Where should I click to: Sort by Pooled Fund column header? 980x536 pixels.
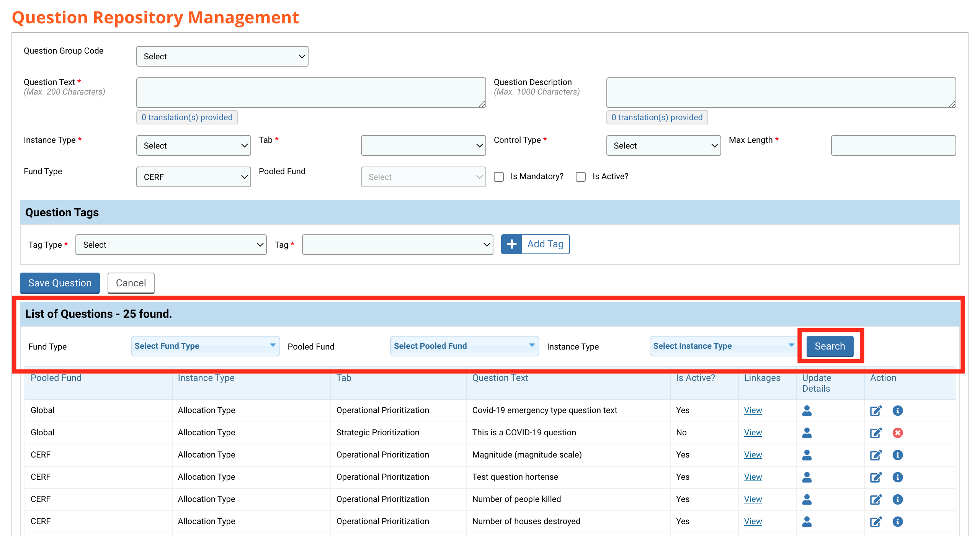(x=56, y=378)
